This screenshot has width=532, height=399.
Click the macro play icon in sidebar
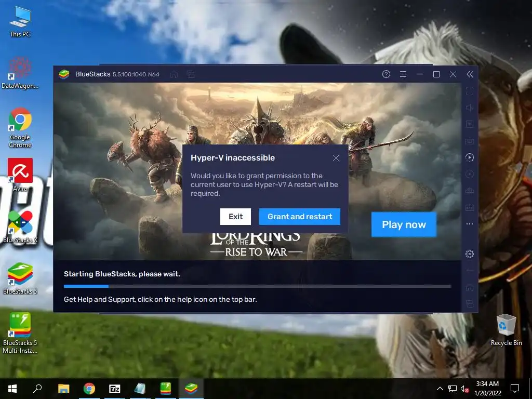pos(470,157)
